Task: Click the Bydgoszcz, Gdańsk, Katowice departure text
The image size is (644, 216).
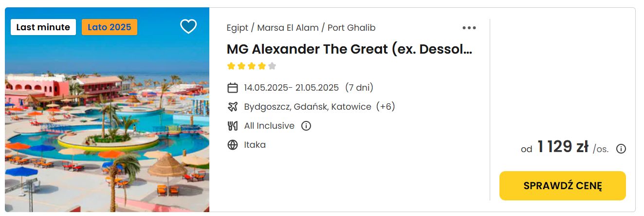Action: [x=308, y=107]
